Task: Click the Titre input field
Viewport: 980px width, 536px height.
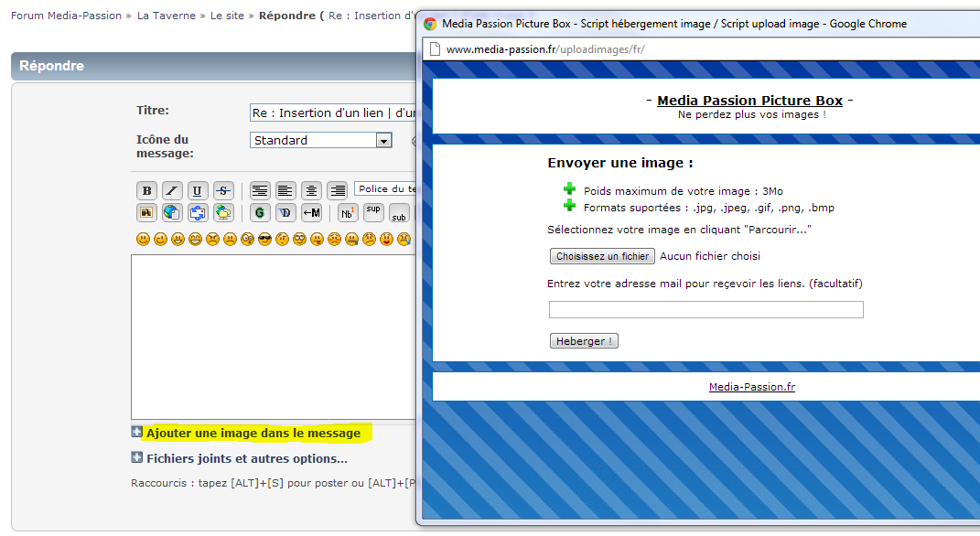Action: click(x=333, y=113)
